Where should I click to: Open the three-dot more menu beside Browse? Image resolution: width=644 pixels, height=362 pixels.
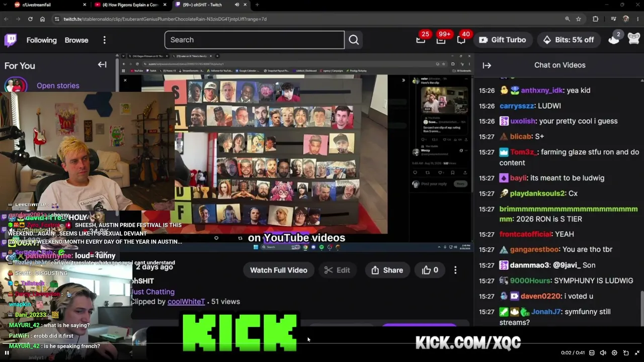[x=105, y=40]
